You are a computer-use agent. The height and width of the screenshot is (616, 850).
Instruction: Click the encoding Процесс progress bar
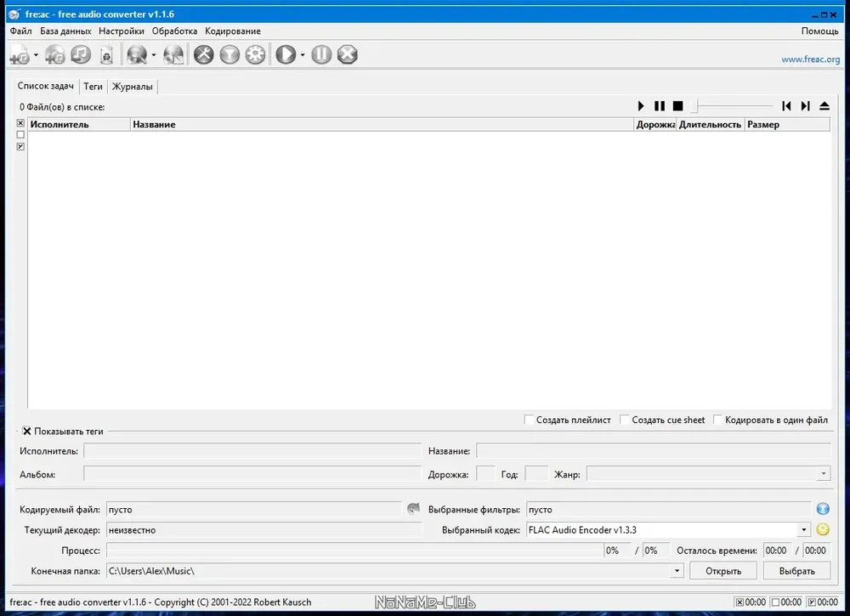point(355,551)
